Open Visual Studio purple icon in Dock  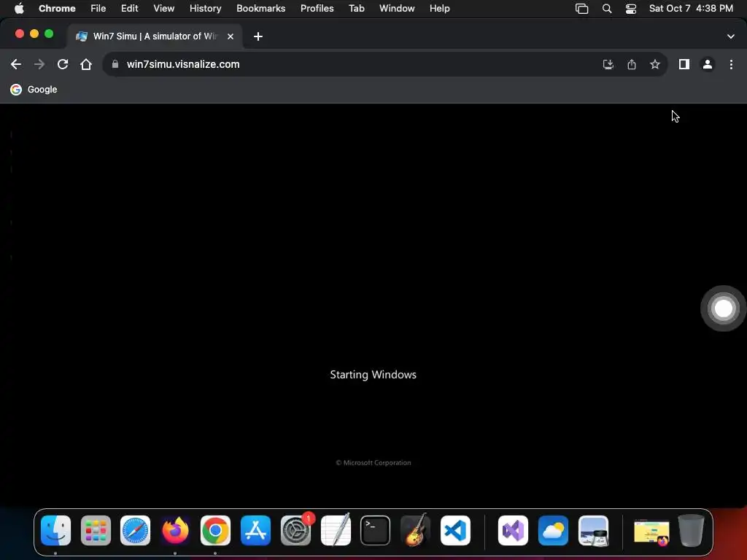(513, 531)
